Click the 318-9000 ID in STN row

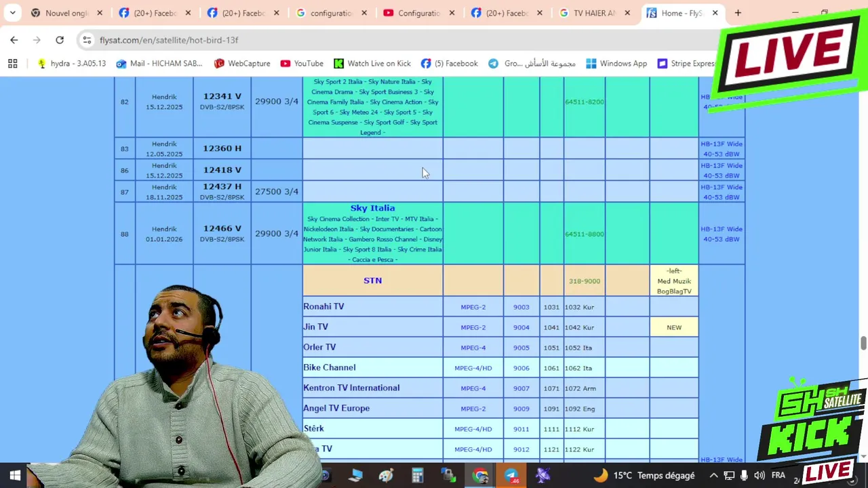point(585,281)
